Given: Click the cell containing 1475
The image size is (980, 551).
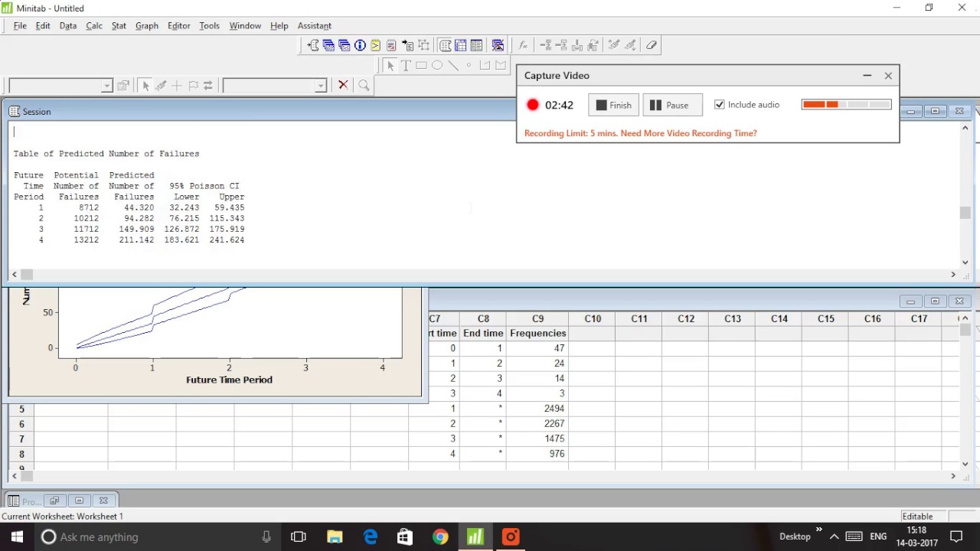Looking at the screenshot, I should click(537, 439).
